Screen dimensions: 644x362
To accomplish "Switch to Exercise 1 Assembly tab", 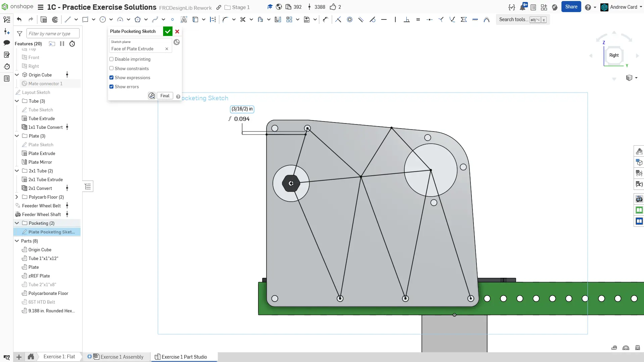I will point(122,357).
